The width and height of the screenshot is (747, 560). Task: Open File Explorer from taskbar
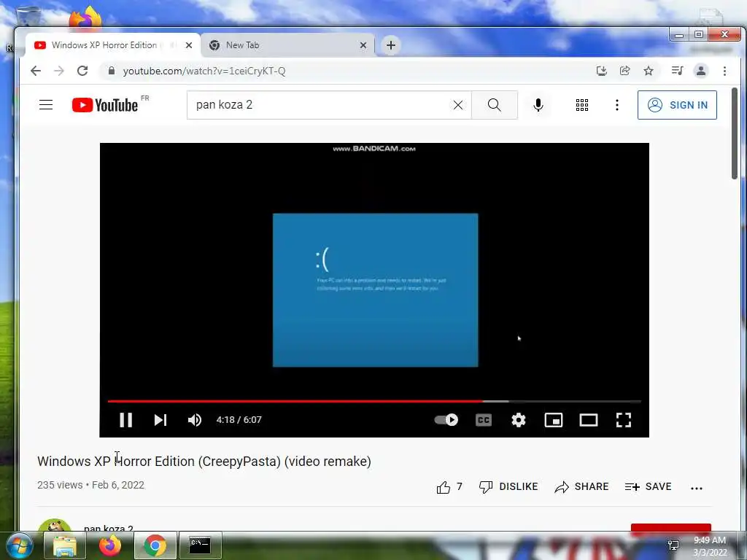tap(65, 545)
